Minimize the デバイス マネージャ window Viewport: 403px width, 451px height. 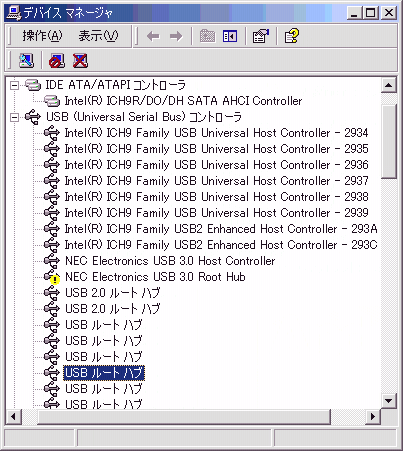(354, 13)
